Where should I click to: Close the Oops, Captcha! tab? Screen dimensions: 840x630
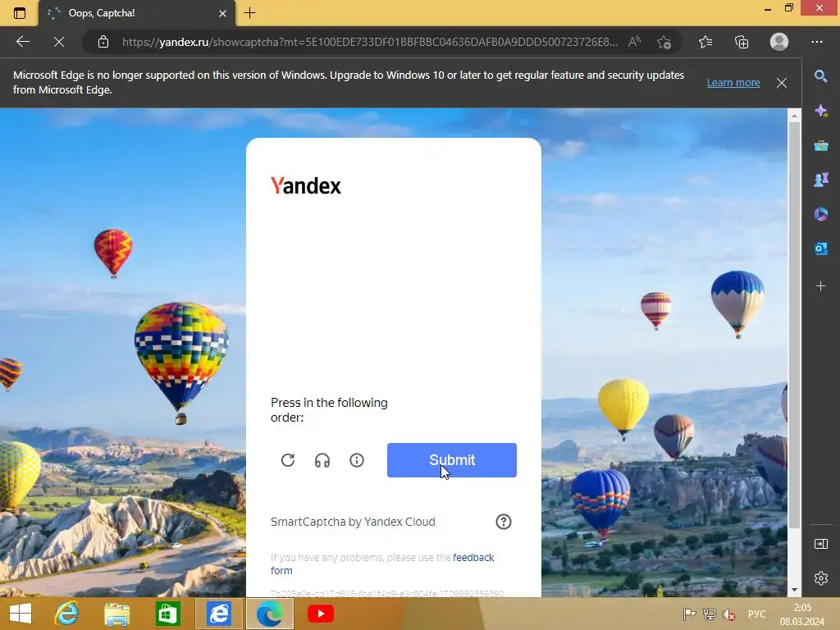coord(223,13)
